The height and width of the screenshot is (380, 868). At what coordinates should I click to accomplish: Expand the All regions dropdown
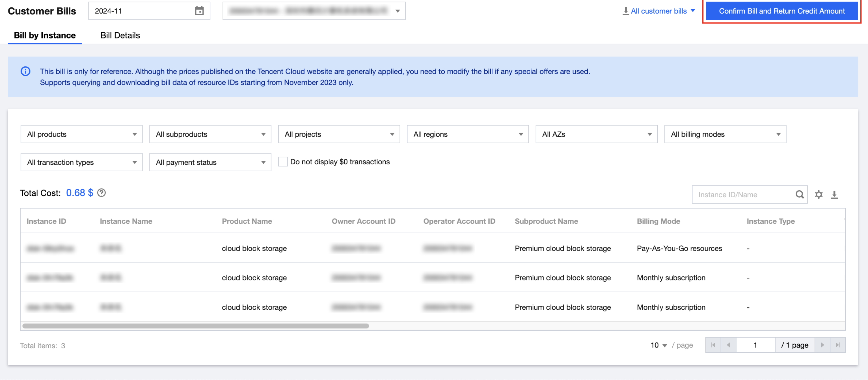tap(467, 134)
